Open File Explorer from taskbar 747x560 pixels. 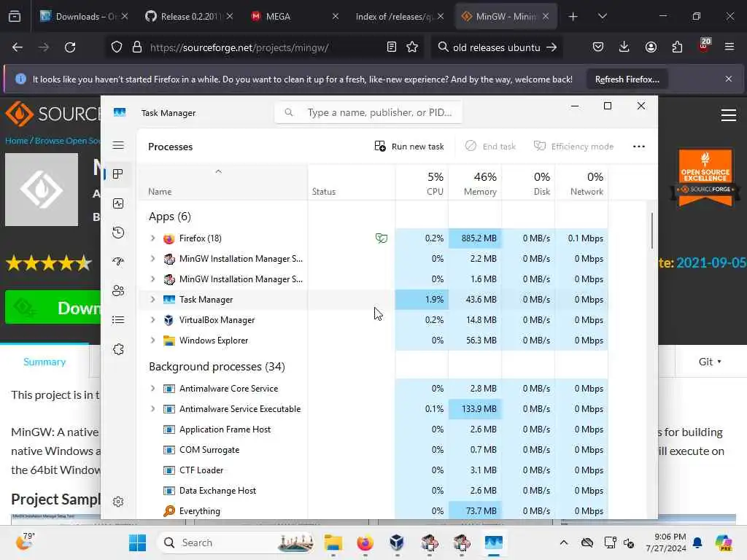(x=333, y=542)
